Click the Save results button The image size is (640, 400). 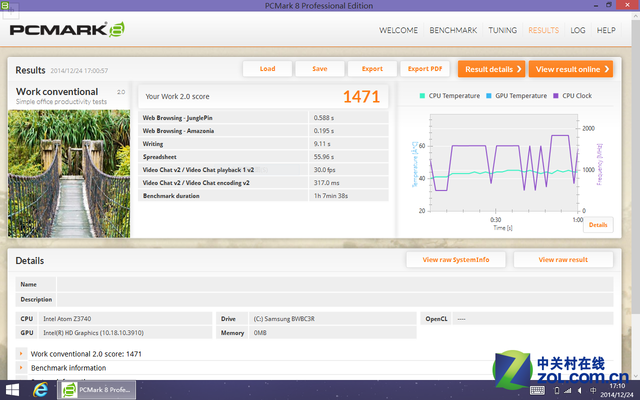coord(320,69)
